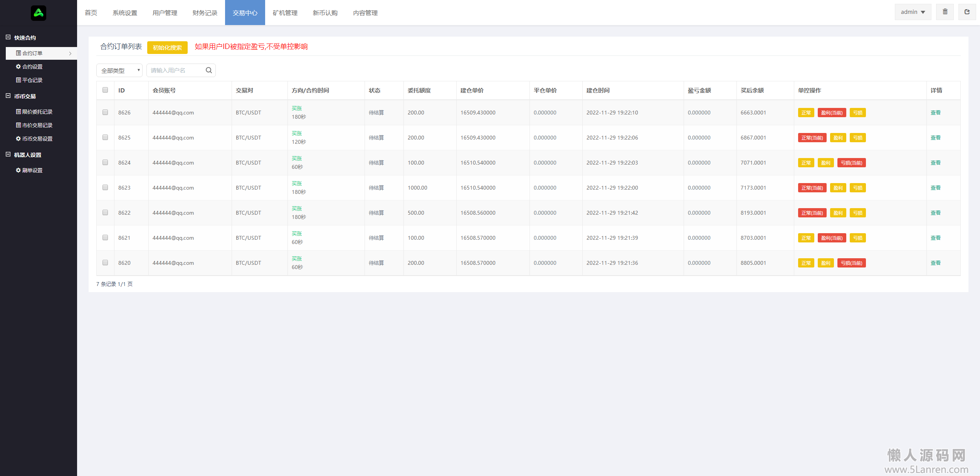
Task: Click the search magnifier icon
Action: point(209,70)
